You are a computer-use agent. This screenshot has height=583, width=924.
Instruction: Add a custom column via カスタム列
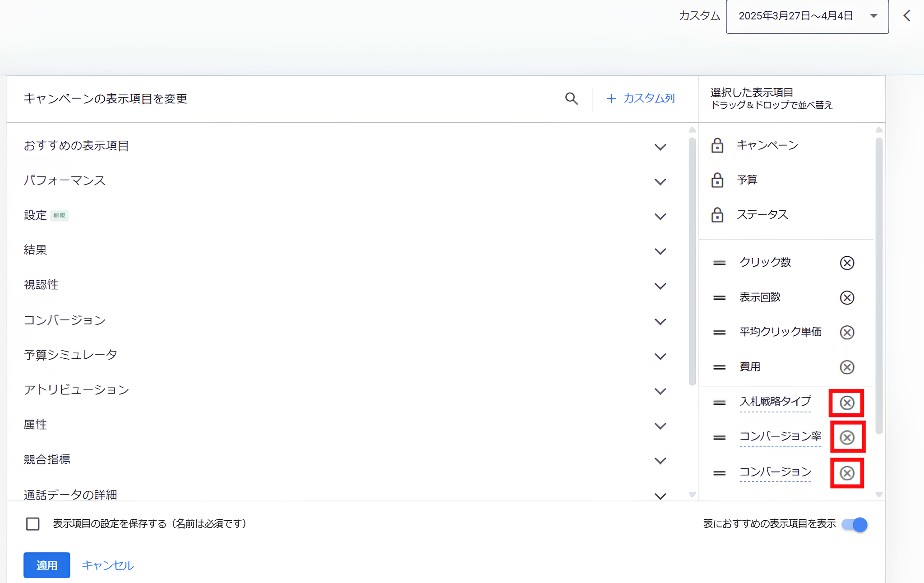pos(641,98)
